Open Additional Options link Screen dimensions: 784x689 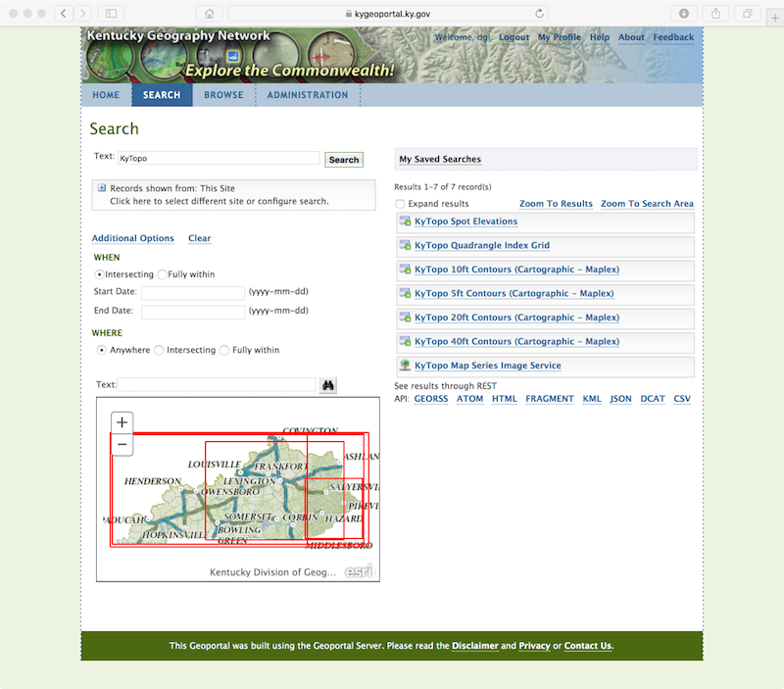point(133,238)
